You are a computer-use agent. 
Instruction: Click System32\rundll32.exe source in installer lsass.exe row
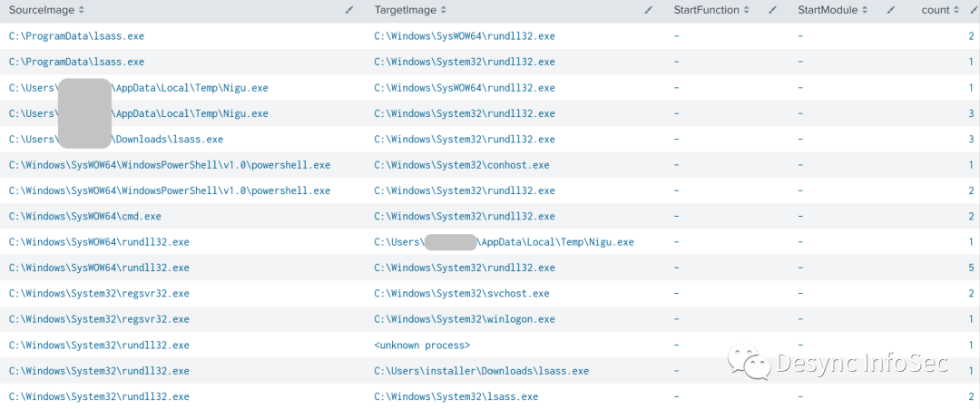coord(99,371)
